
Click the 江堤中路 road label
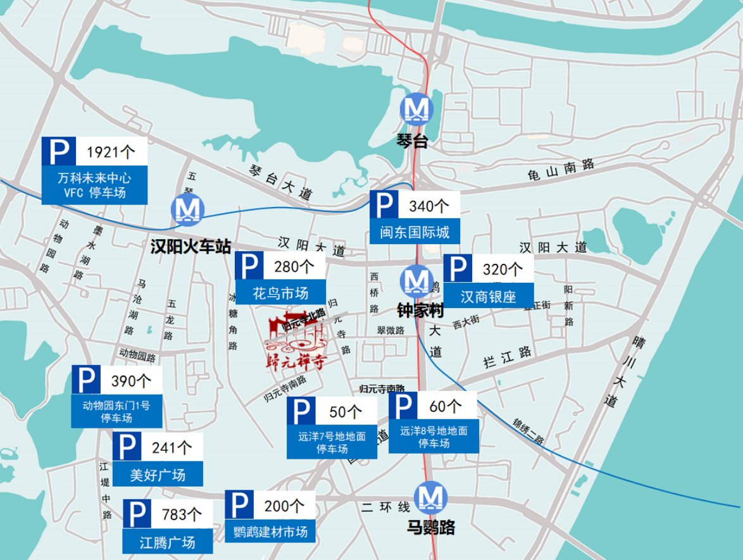[106, 490]
